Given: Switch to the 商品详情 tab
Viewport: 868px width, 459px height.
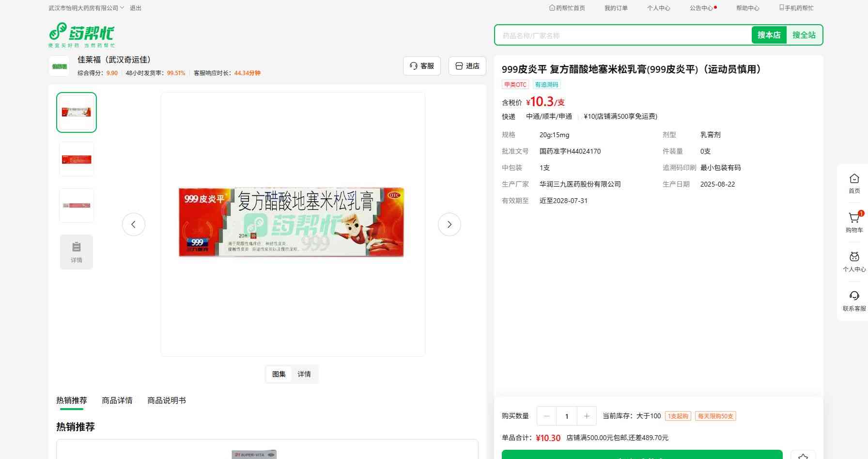Looking at the screenshot, I should [x=117, y=400].
